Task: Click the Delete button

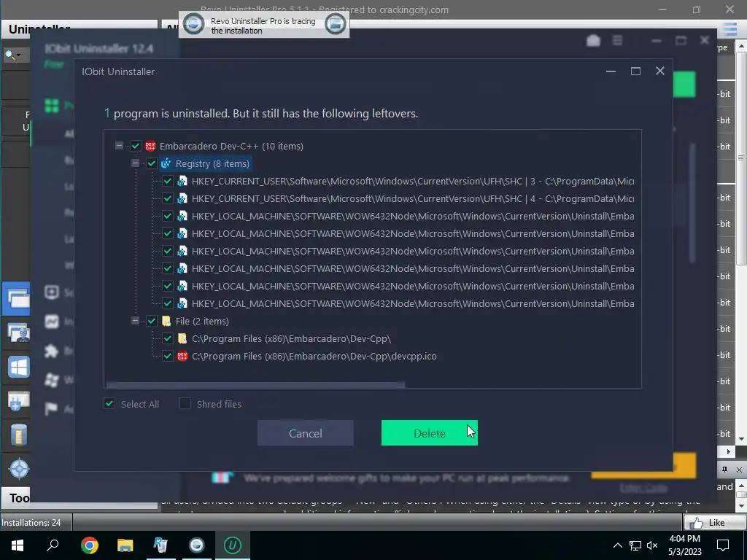Action: coord(429,433)
